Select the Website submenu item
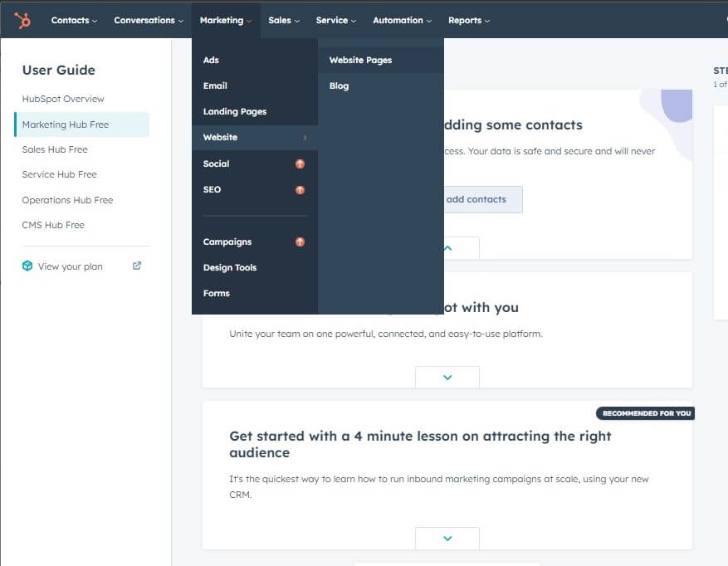Viewport: 728px width, 566px height. pos(255,138)
